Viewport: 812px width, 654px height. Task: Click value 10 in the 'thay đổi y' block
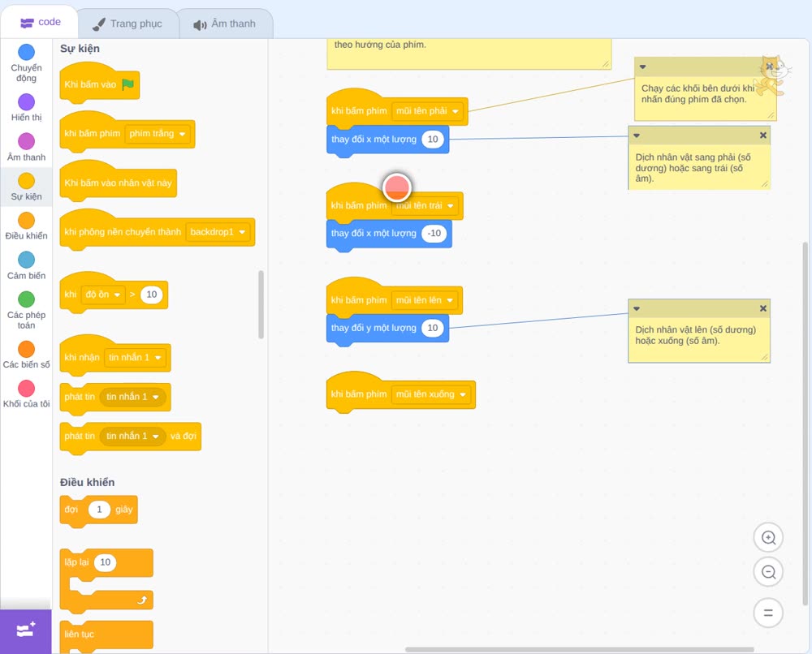[433, 328]
